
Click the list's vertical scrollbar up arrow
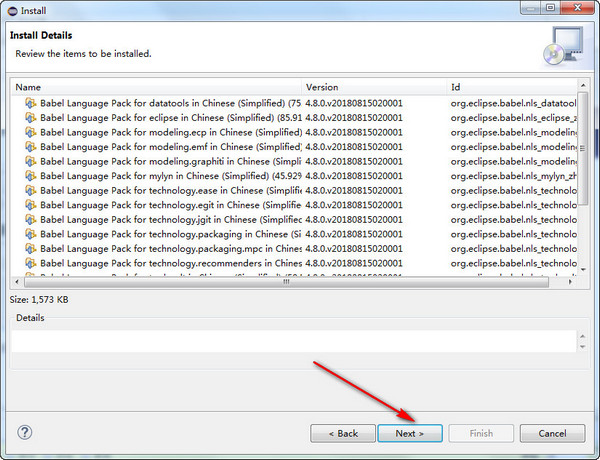point(583,85)
